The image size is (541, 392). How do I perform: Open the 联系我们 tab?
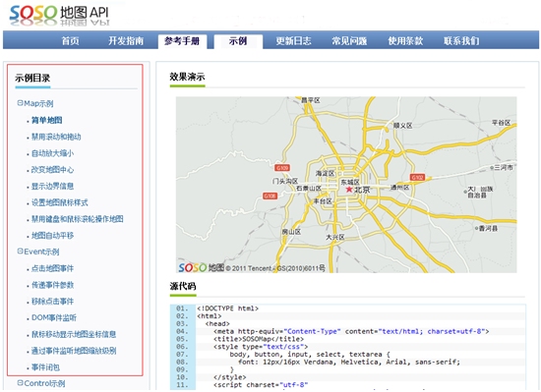point(461,41)
